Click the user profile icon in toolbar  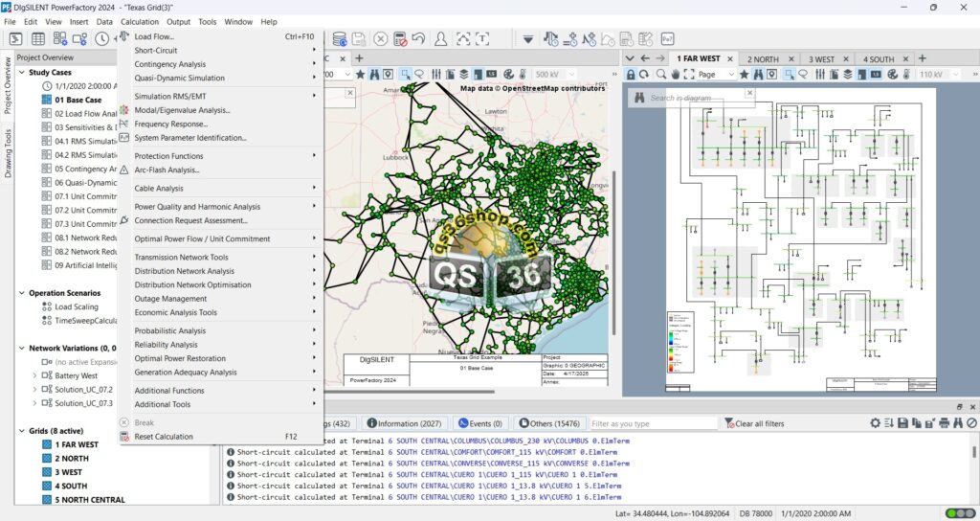tap(440, 39)
